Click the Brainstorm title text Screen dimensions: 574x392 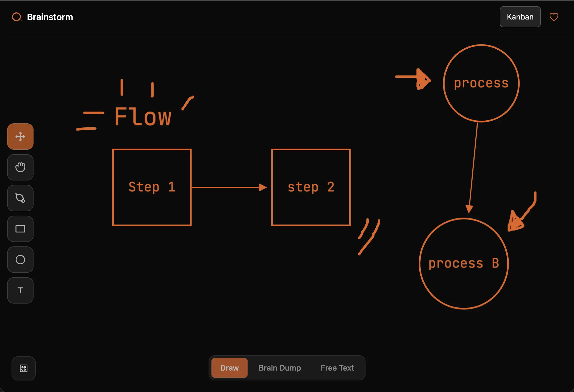(50, 17)
